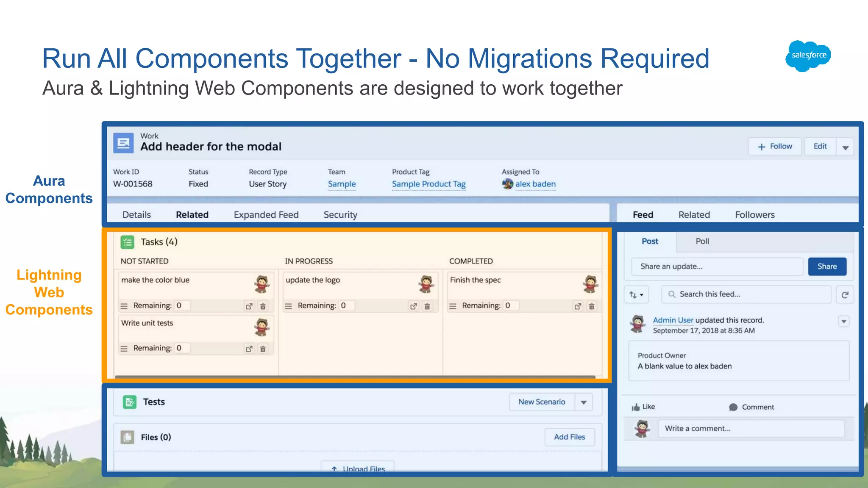Open dropdown next to New Scenario
868x488 pixels.
(584, 402)
